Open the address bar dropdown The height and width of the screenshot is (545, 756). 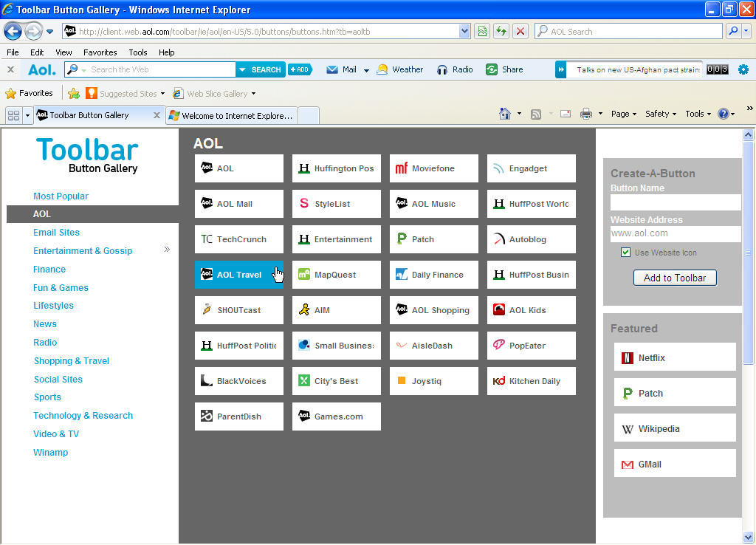click(464, 31)
